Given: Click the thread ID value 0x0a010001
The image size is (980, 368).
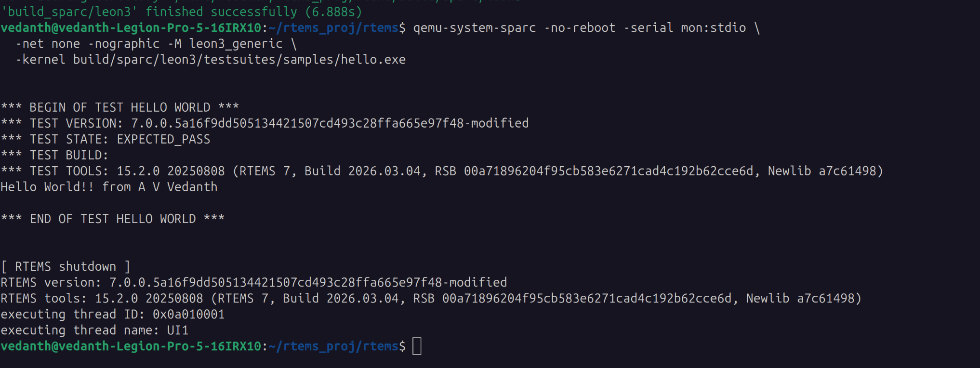Looking at the screenshot, I should tap(188, 314).
